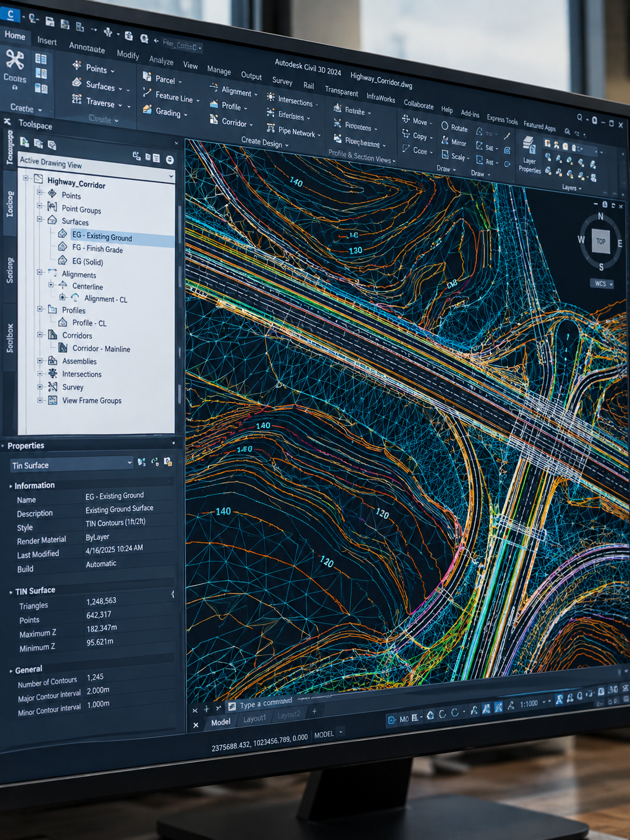
Task: Collapse the General properties section
Action: point(11,671)
